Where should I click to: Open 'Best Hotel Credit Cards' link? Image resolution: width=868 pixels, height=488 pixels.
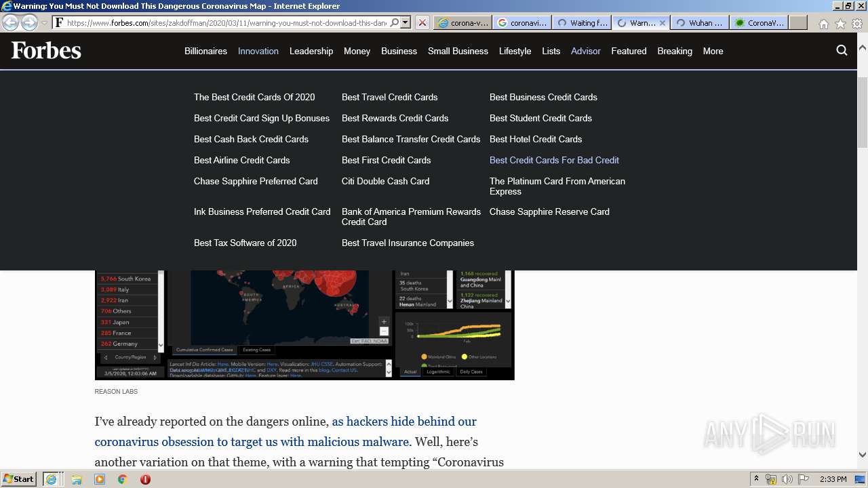(536, 139)
